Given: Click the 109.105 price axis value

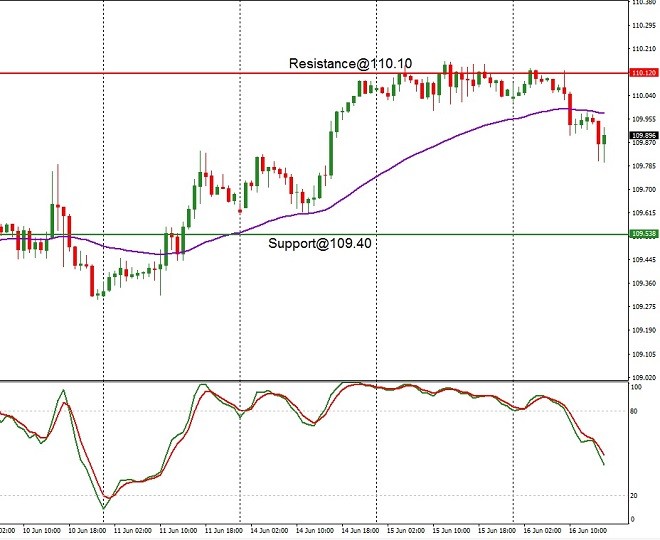Looking at the screenshot, I should pos(644,354).
